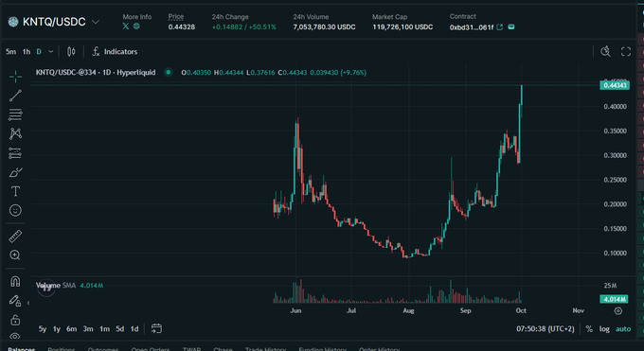Activate the chart zoom-in tool
This screenshot has height=351, width=644.
click(15, 254)
